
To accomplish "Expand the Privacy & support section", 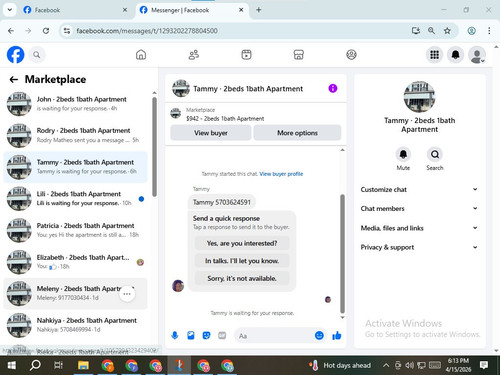I will (419, 247).
